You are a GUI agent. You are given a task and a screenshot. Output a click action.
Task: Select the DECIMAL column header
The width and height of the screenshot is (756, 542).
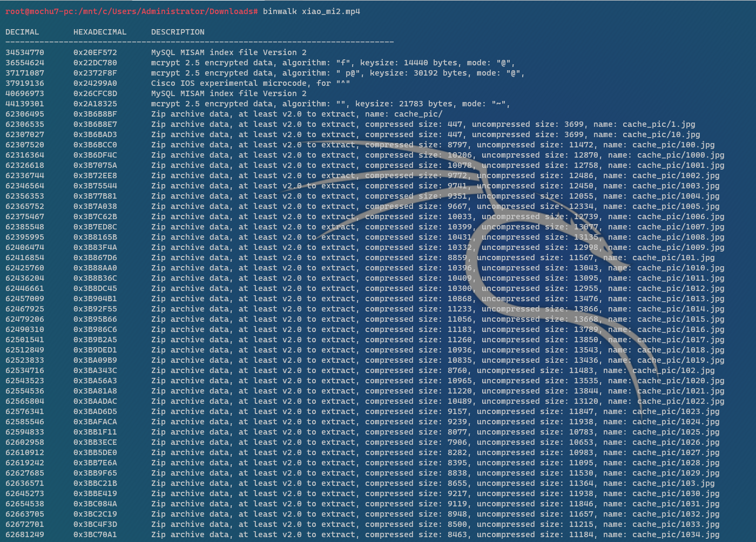[x=22, y=32]
